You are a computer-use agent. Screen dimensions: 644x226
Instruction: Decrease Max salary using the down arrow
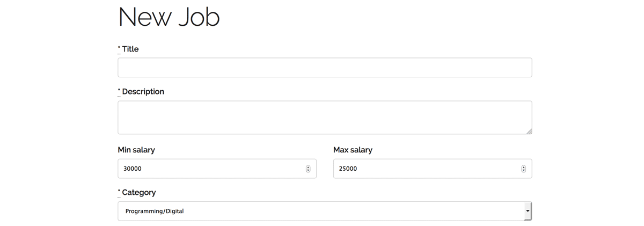click(x=523, y=171)
